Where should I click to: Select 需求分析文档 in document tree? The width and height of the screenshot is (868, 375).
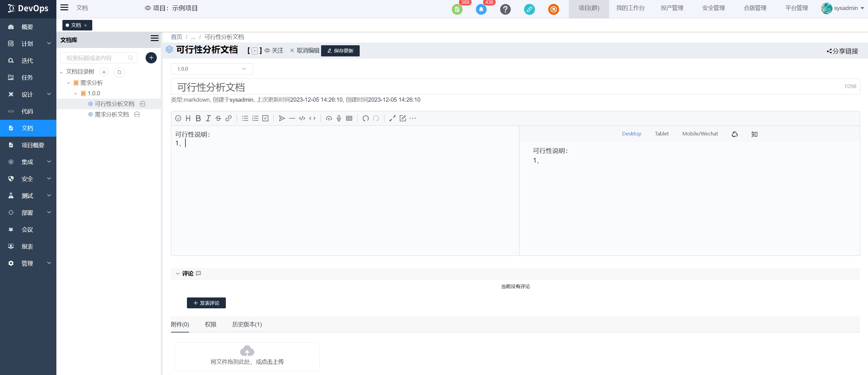[112, 115]
